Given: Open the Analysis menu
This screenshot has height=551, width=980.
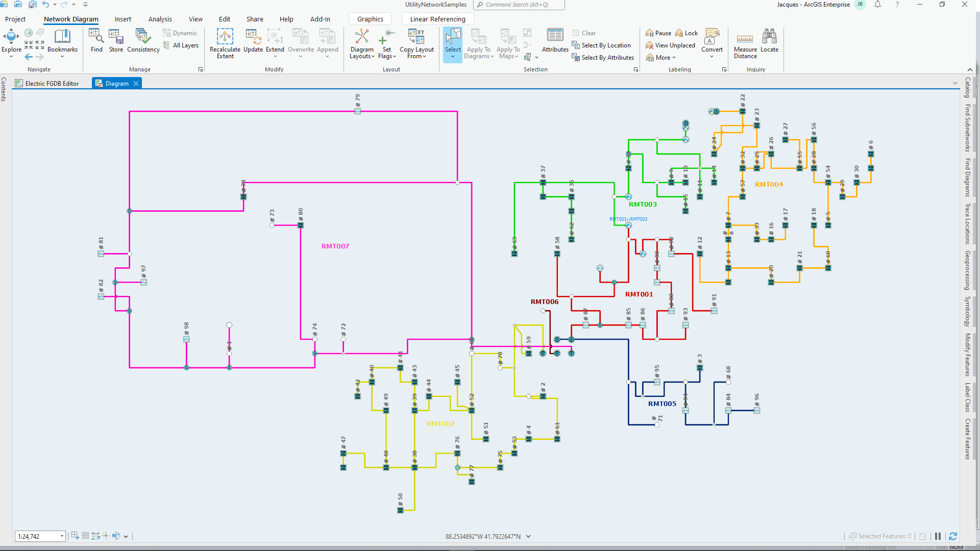Looking at the screenshot, I should [160, 19].
